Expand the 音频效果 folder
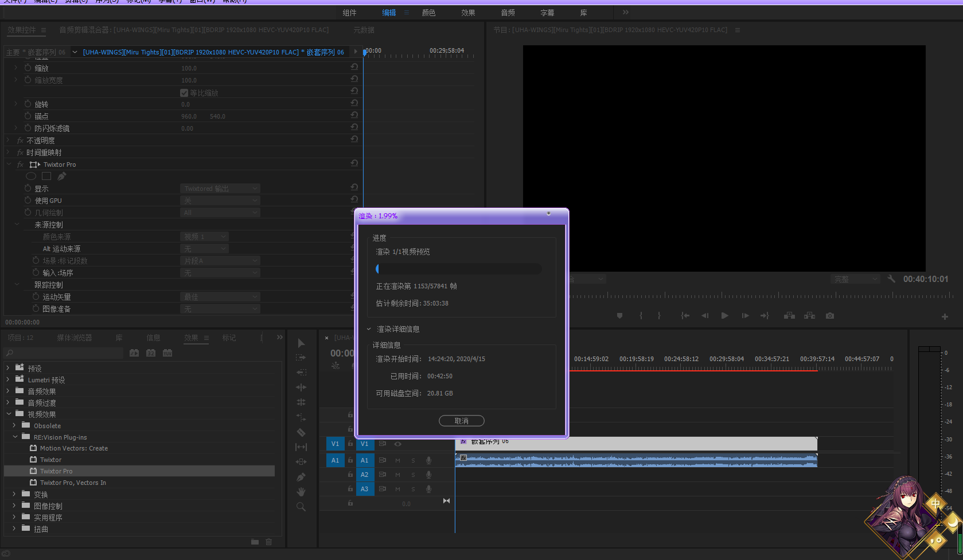 pos(8,391)
